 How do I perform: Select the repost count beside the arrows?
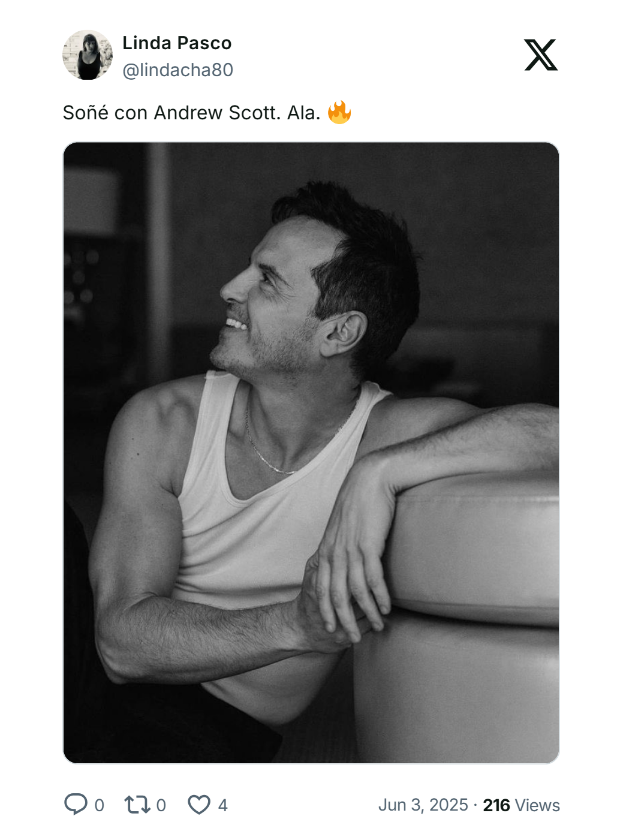pos(161,805)
